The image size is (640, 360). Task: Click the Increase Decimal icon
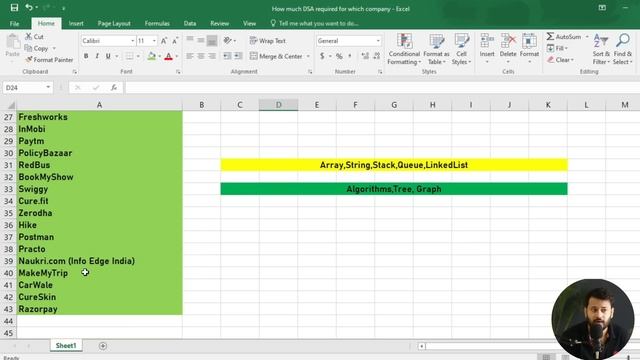(x=365, y=56)
